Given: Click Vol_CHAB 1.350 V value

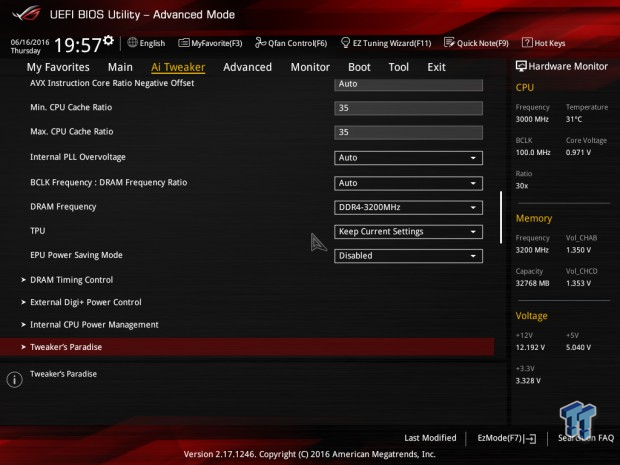Looking at the screenshot, I should click(x=578, y=250).
